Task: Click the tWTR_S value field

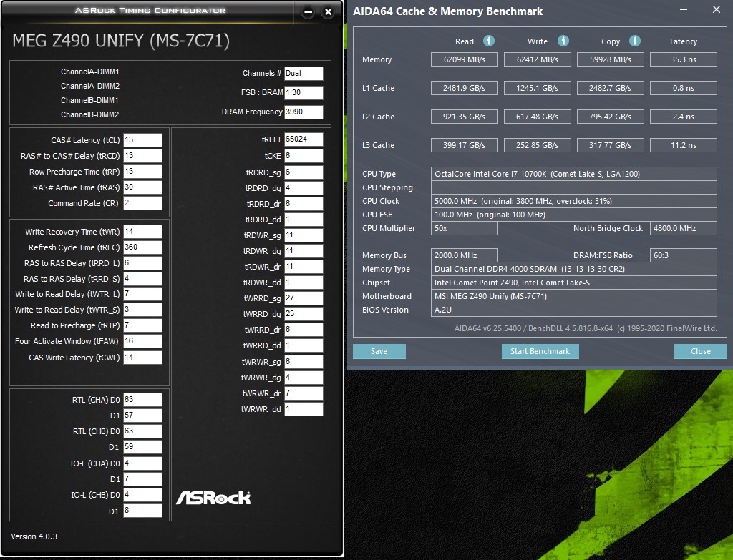Action: point(142,310)
